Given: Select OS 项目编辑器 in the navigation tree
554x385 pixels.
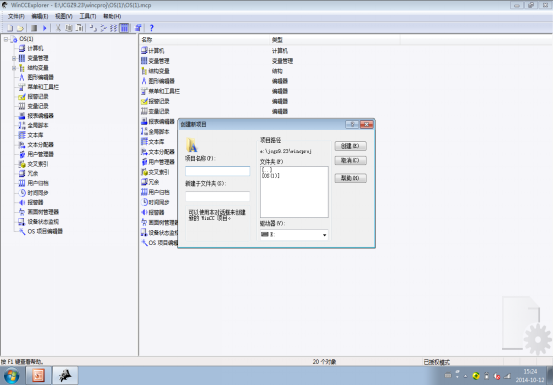Looking at the screenshot, I should 45,231.
